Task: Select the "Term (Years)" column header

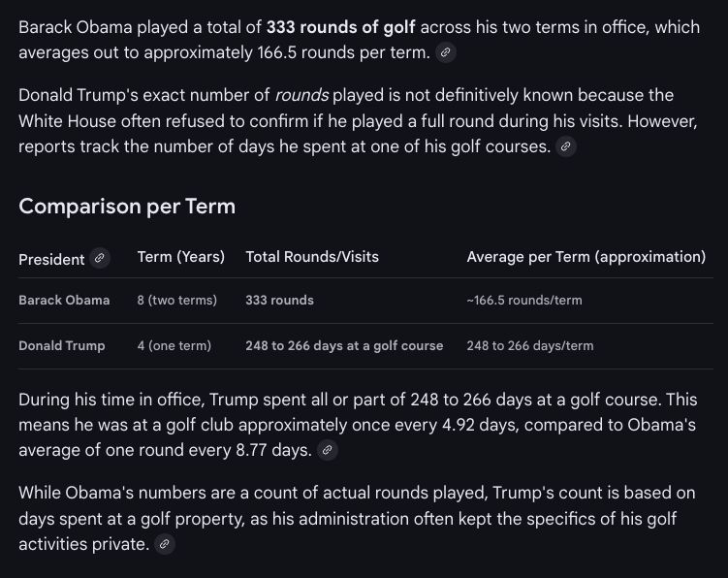Action: point(181,257)
